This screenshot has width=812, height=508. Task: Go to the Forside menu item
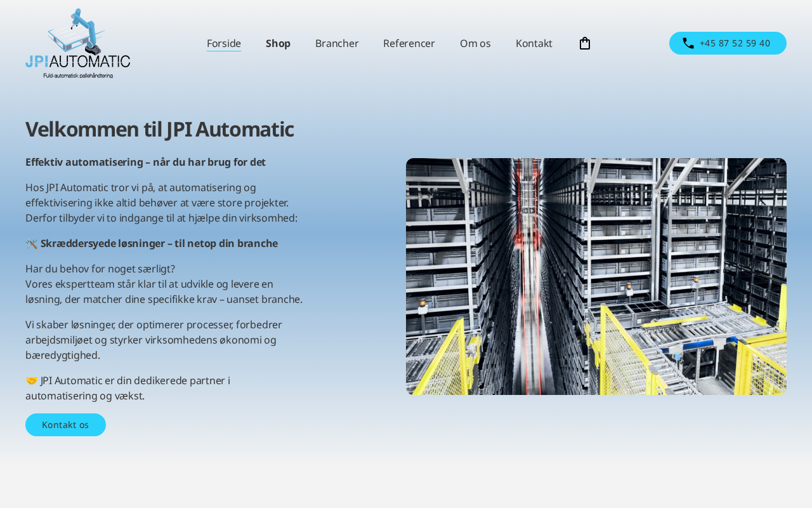(x=224, y=43)
